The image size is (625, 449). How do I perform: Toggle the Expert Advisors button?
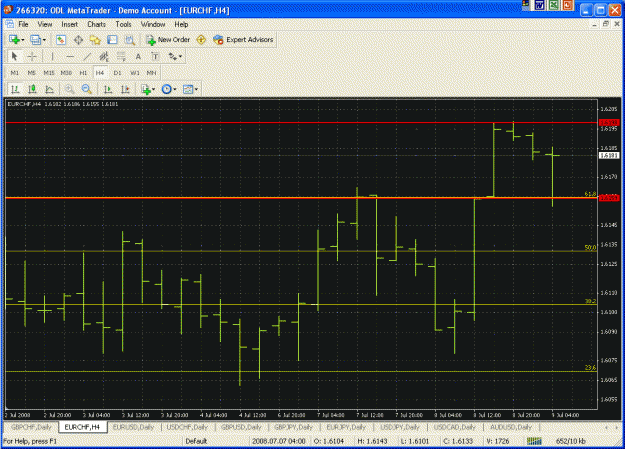click(243, 40)
